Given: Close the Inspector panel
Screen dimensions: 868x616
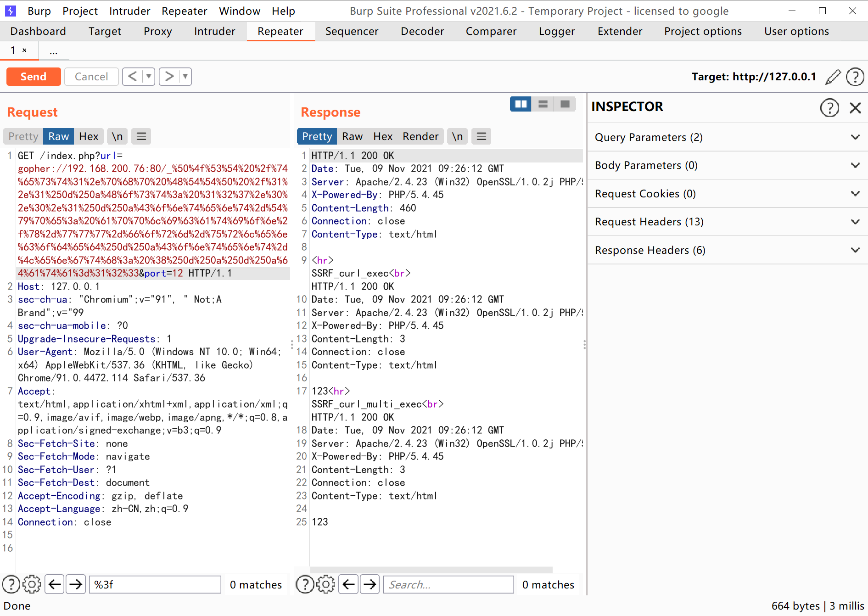Looking at the screenshot, I should point(855,108).
